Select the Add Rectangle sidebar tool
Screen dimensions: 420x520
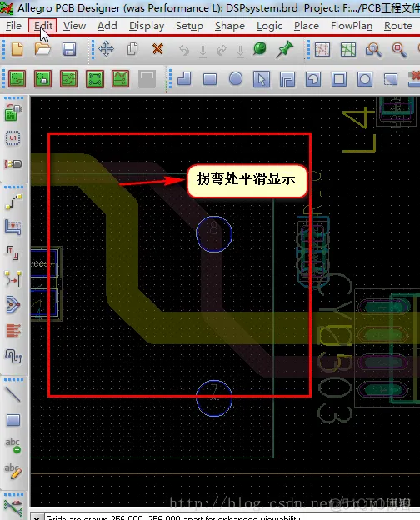pyautogui.click(x=13, y=420)
